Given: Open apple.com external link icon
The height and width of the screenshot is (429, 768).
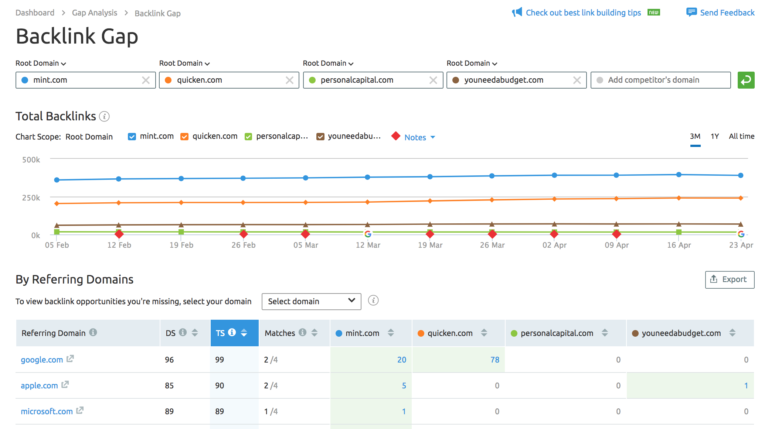Looking at the screenshot, I should [x=65, y=385].
